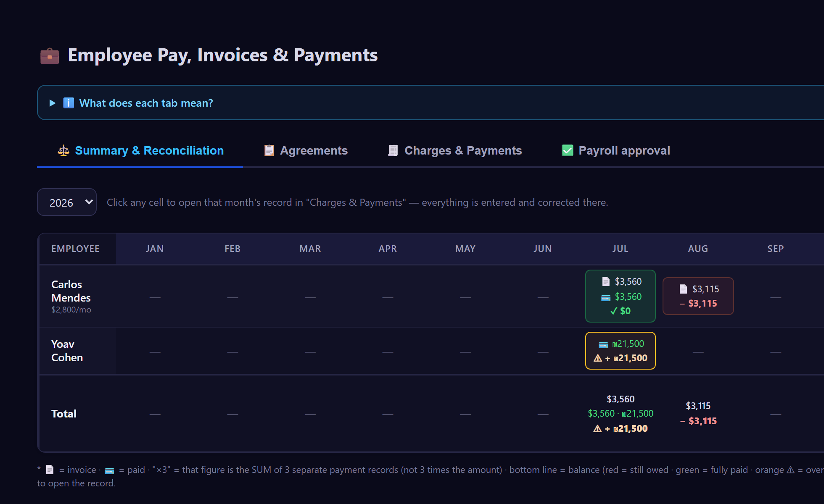Click warning triangle in Yoav Cohen July cell

[598, 358]
